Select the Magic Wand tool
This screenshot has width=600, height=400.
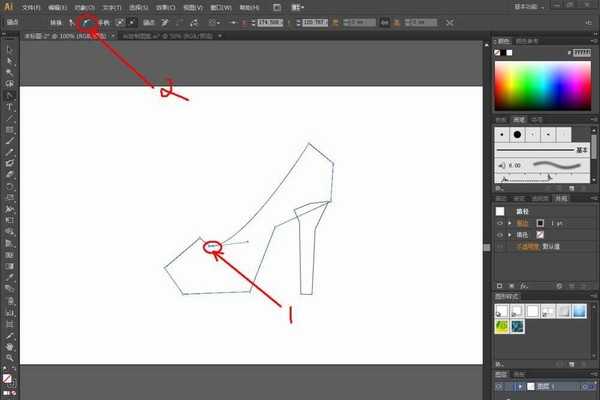tap(9, 72)
